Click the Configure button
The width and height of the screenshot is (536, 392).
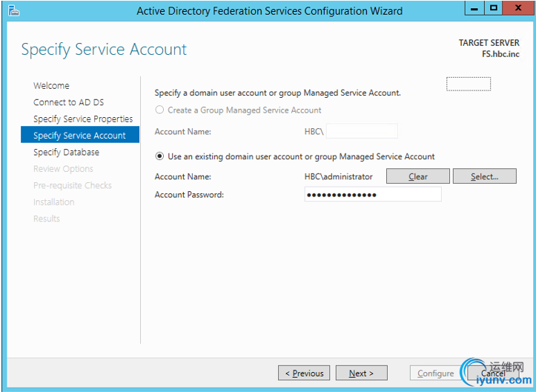tap(435, 373)
